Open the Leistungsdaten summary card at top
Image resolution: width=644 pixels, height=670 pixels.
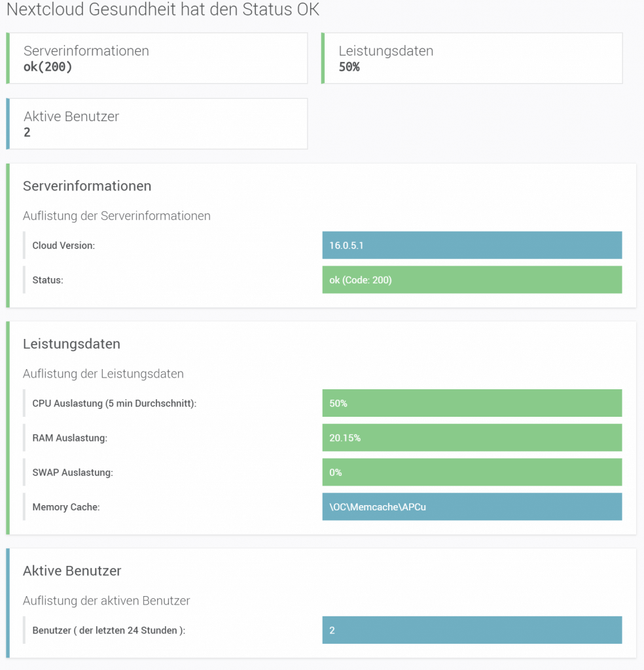471,58
